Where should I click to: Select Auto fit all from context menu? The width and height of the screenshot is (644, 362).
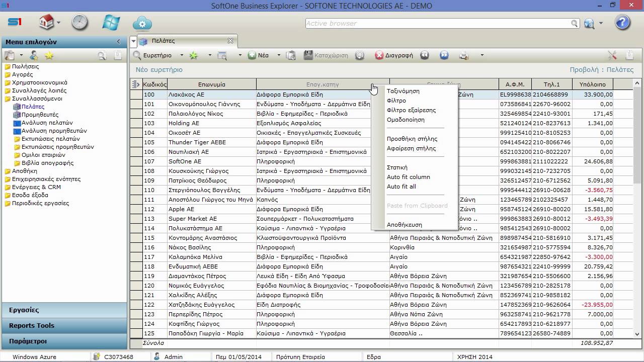pos(401,187)
